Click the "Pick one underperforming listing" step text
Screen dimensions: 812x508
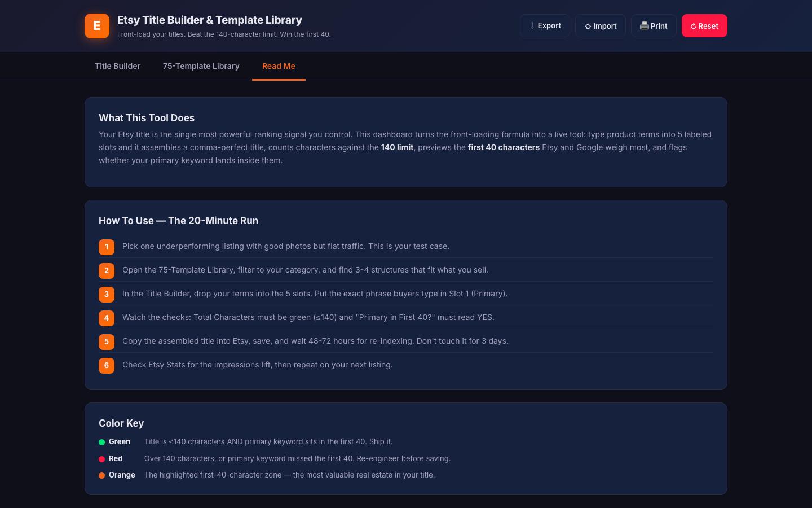tap(286, 246)
